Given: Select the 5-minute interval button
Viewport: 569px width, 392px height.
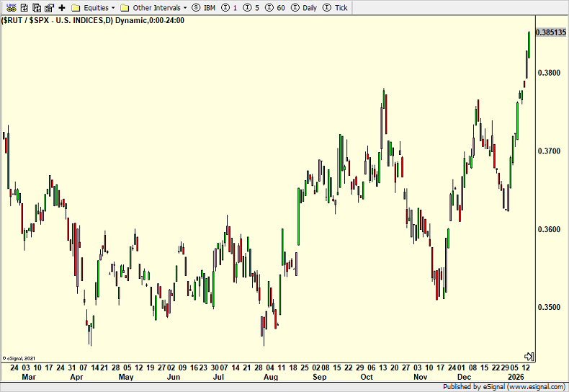Looking at the screenshot, I should pos(252,8).
